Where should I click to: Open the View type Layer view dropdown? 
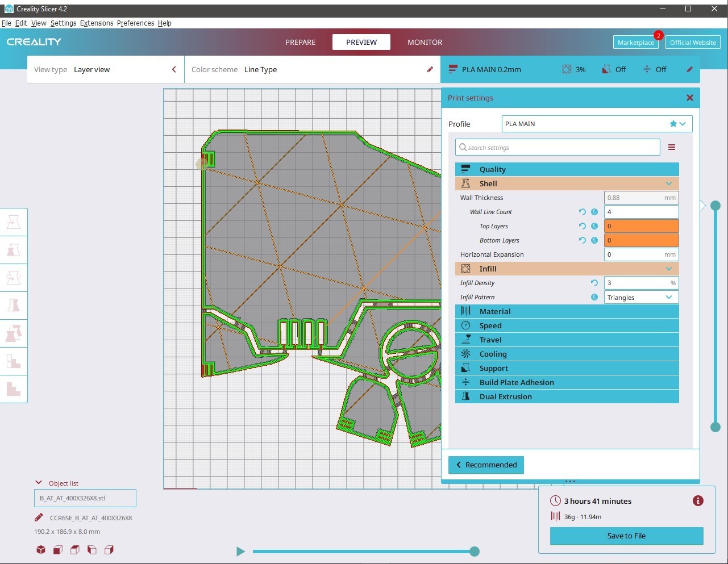tap(106, 69)
